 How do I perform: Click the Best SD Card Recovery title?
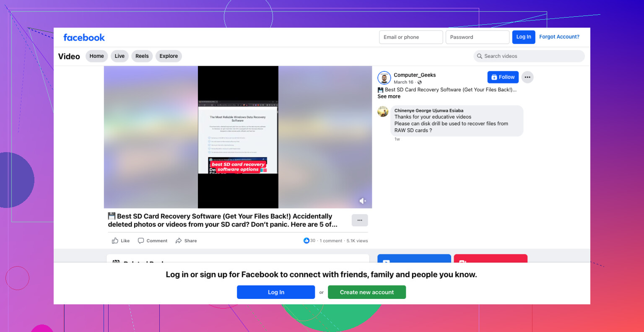(x=222, y=220)
